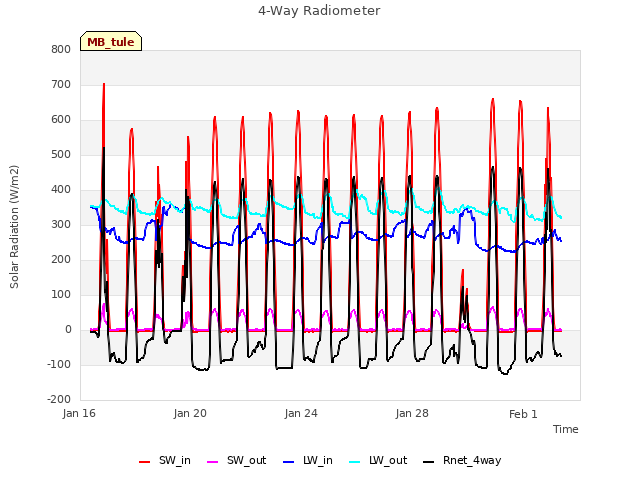Click the -100 y-axis tick label
This screenshot has width=640, height=480.
coord(59,364)
